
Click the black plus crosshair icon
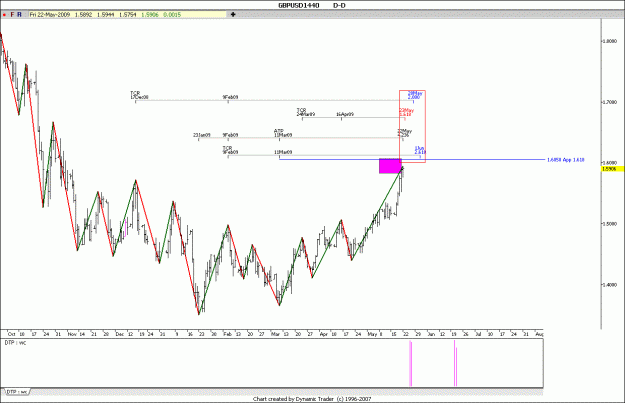(233, 15)
